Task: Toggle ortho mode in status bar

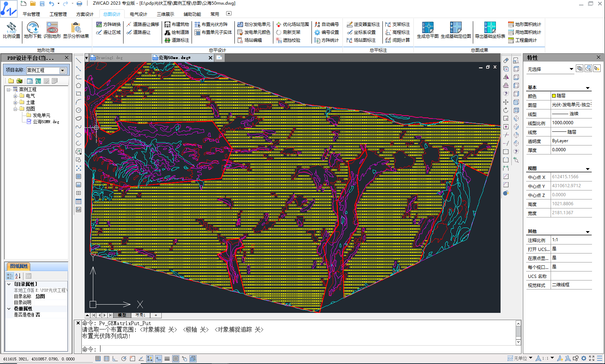Action: (x=115, y=359)
